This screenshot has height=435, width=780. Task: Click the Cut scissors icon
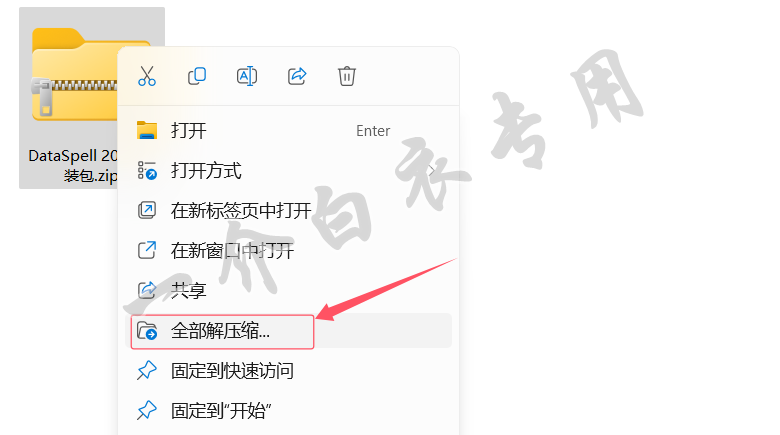147,76
